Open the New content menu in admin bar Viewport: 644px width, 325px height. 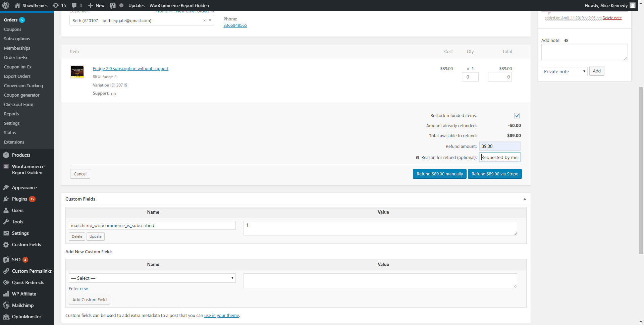click(96, 5)
